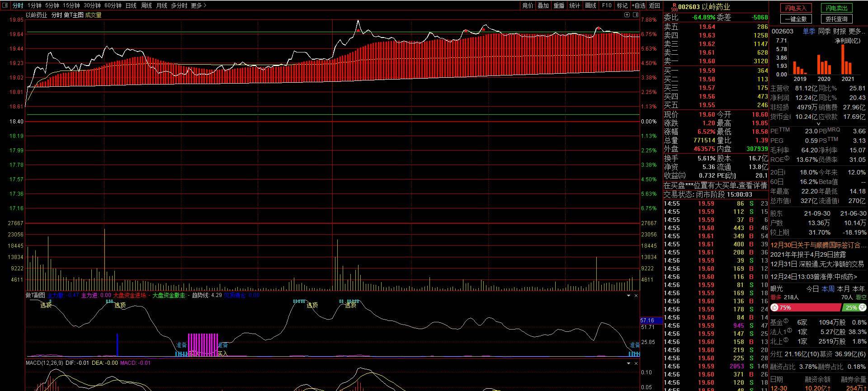This screenshot has width=868, height=391.
Task: Open the 统计 statistics tool
Action: coord(575,5)
